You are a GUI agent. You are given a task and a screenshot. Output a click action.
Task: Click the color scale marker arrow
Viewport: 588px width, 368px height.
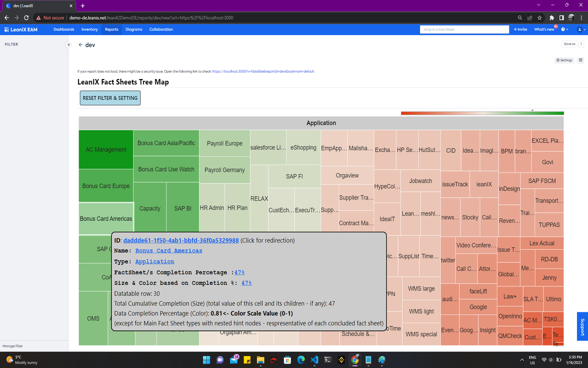click(532, 110)
